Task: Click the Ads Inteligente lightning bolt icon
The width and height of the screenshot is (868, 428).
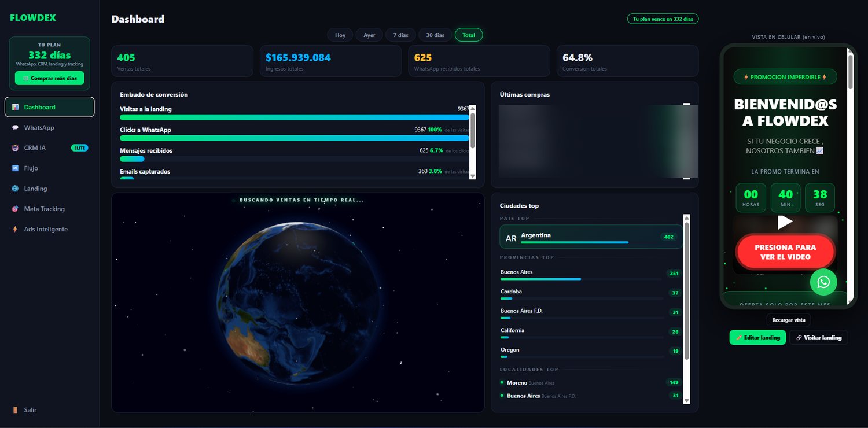Action: pos(15,229)
